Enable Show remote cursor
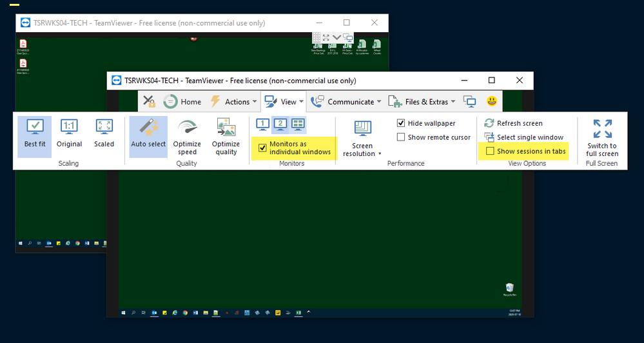 [x=401, y=137]
